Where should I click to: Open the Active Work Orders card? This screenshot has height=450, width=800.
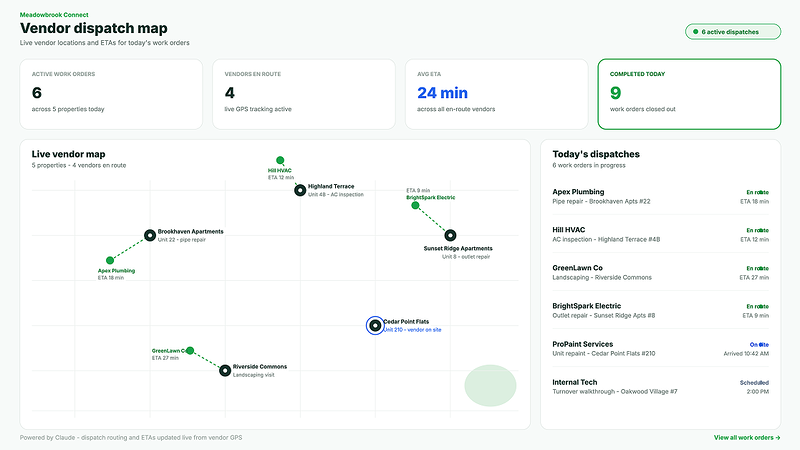(x=111, y=94)
